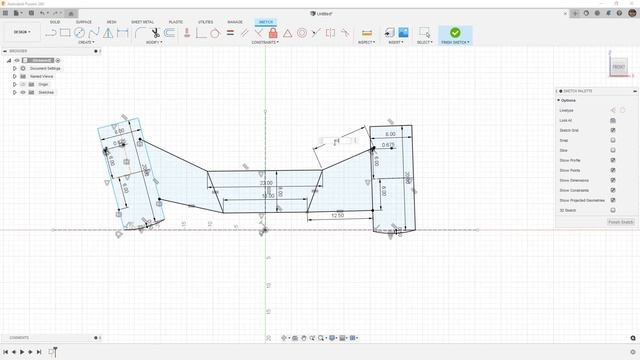Select the Mirror tool in Create
This screenshot has width=640, height=360.
tap(108, 33)
